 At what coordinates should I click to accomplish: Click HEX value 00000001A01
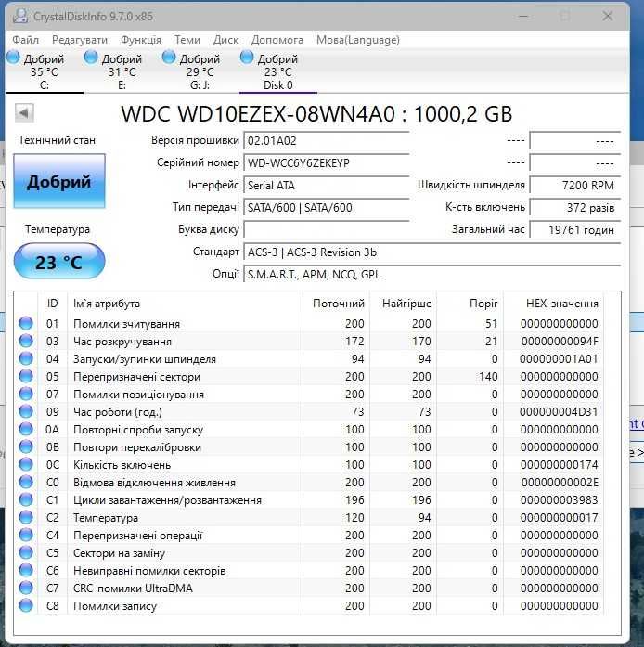(559, 359)
